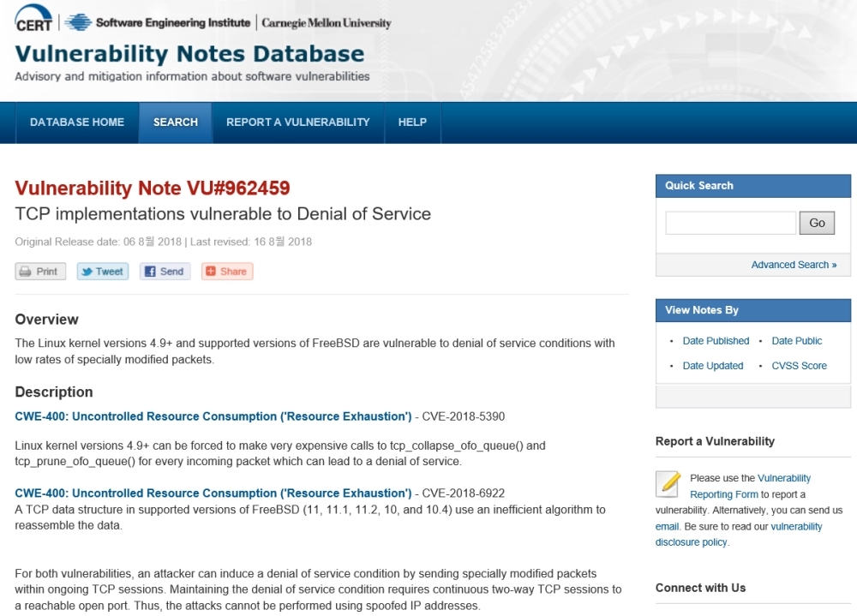Open Report a Vulnerability in the nav bar

298,123
